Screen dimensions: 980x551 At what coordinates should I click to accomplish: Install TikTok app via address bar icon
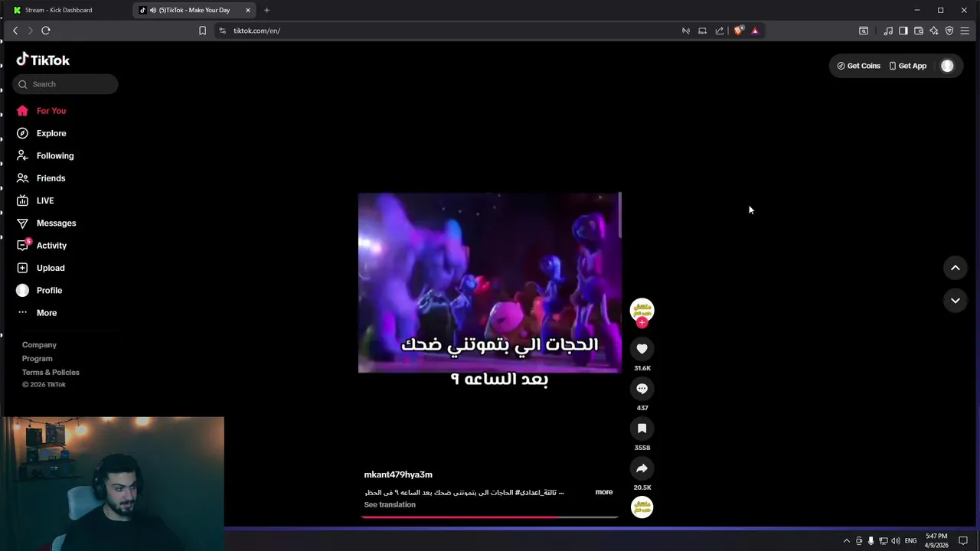(702, 31)
